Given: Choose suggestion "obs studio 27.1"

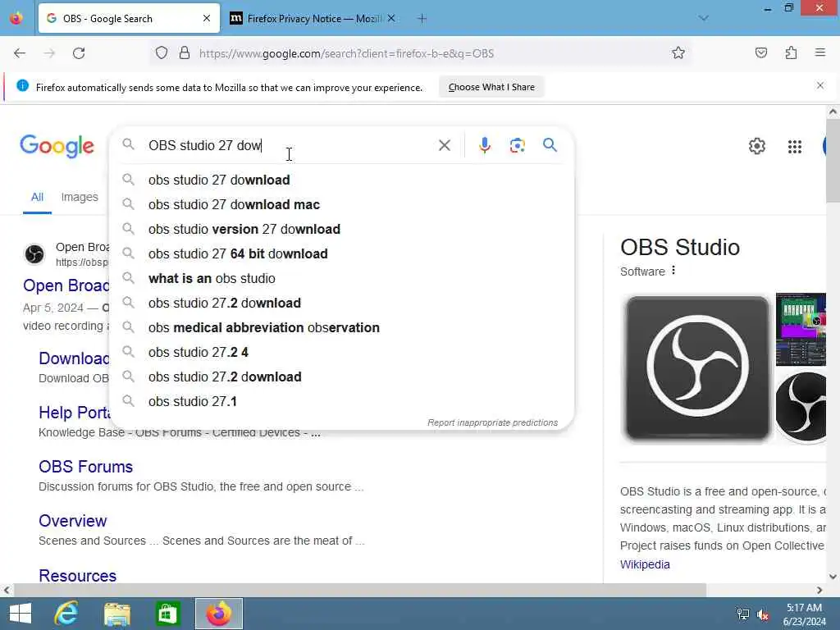Looking at the screenshot, I should click(342, 402).
